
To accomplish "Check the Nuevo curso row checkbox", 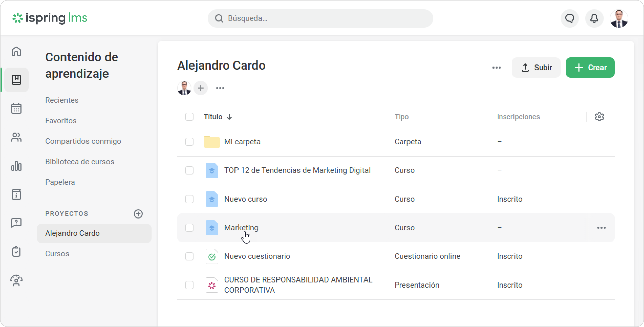I will 189,199.
